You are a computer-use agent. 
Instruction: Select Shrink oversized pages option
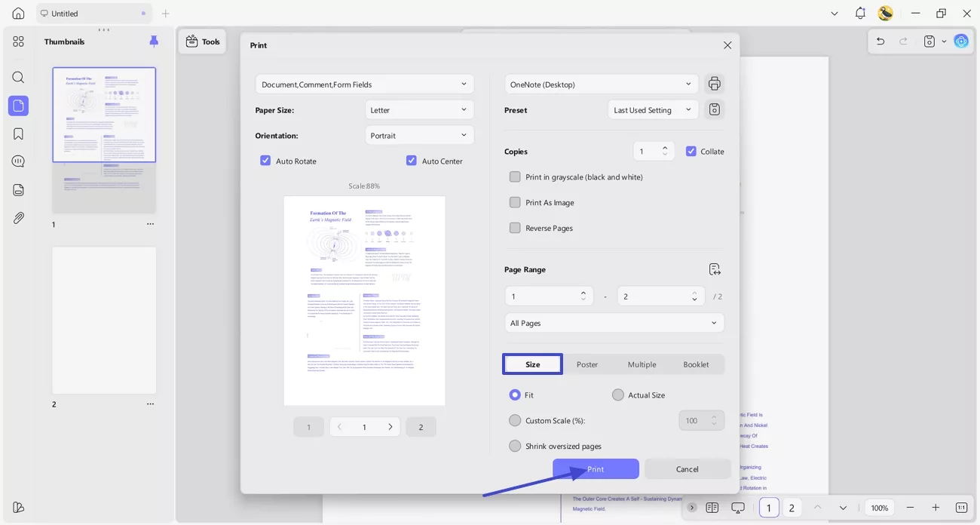click(x=515, y=446)
